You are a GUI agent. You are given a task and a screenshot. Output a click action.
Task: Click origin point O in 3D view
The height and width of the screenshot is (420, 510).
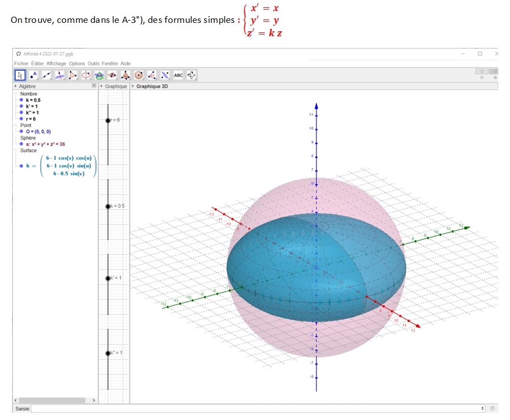[316, 267]
